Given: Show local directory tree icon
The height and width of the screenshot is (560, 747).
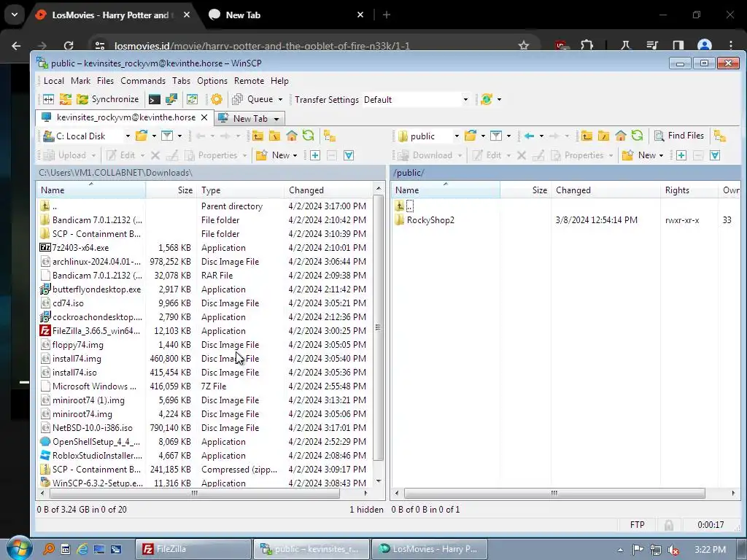Looking at the screenshot, I should point(330,136).
